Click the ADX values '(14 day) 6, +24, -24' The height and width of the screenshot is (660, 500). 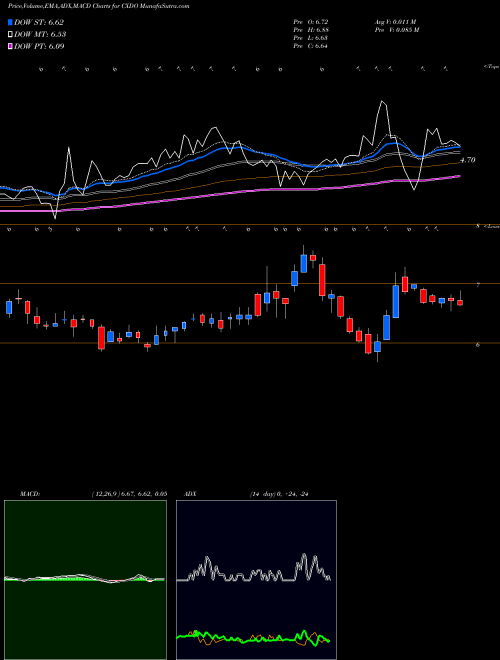click(x=279, y=494)
